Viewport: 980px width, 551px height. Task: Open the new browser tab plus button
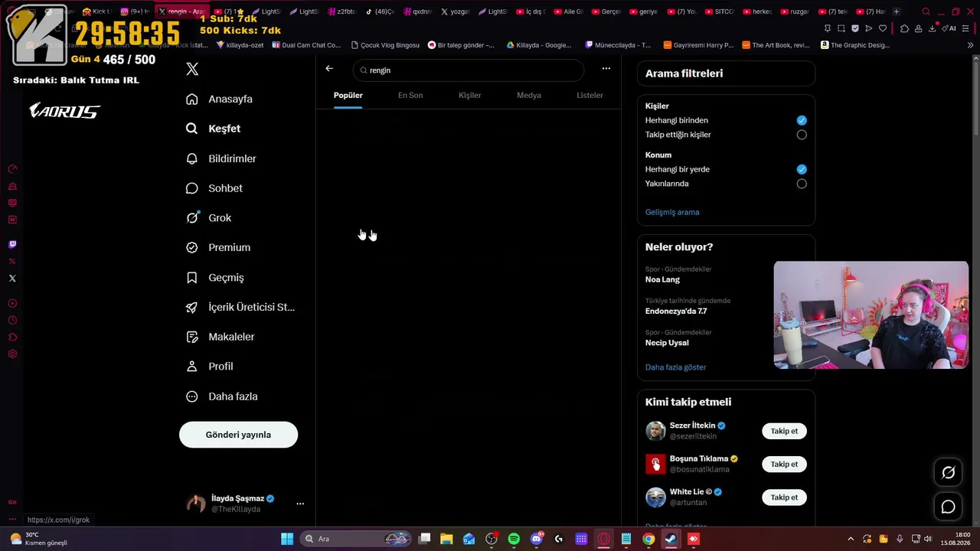[897, 11]
